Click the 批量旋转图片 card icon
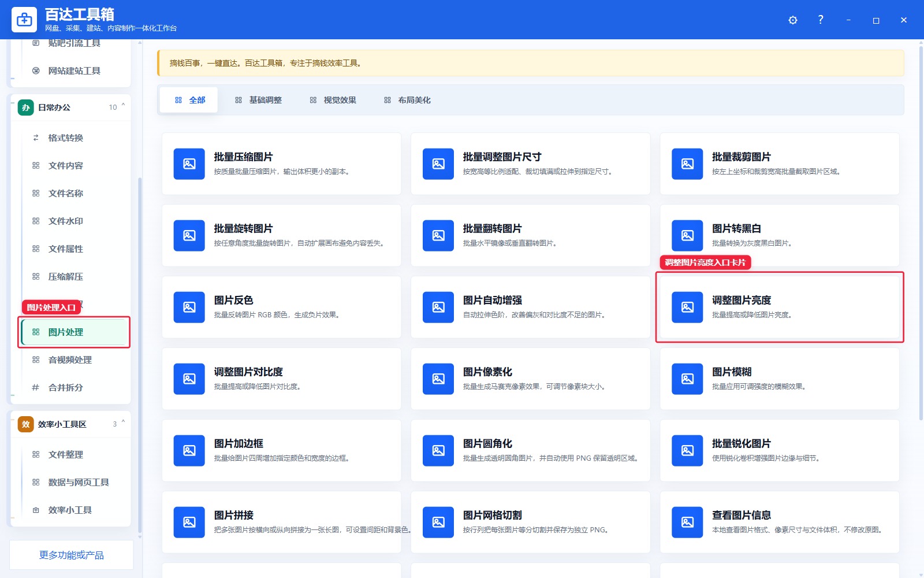Image resolution: width=924 pixels, height=578 pixels. point(189,236)
